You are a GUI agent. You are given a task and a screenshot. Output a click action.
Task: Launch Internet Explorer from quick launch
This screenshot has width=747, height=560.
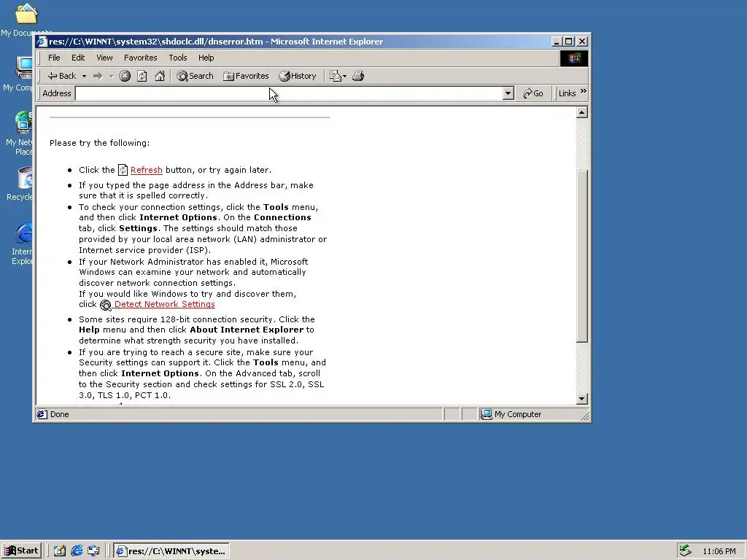[x=77, y=551]
